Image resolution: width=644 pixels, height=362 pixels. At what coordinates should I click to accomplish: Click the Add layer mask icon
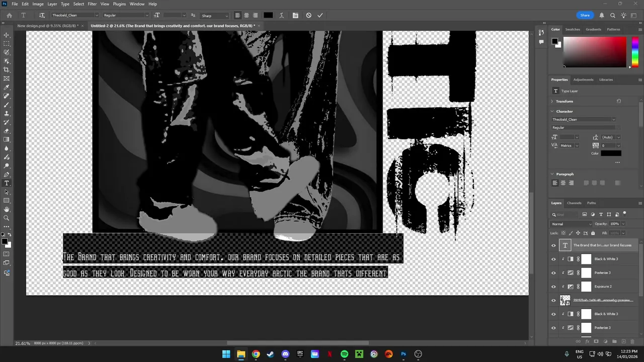click(596, 341)
